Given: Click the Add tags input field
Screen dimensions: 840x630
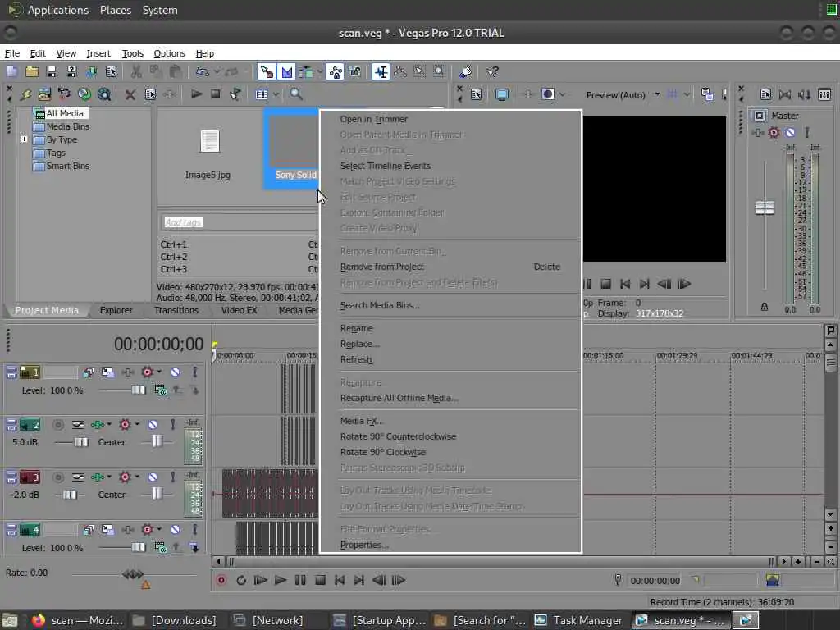Looking at the screenshot, I should (x=239, y=221).
